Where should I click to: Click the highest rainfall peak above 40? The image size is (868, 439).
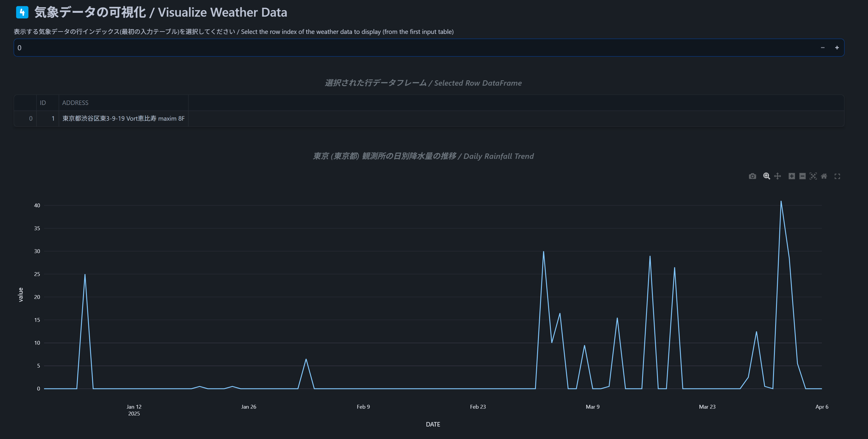pyautogui.click(x=781, y=201)
